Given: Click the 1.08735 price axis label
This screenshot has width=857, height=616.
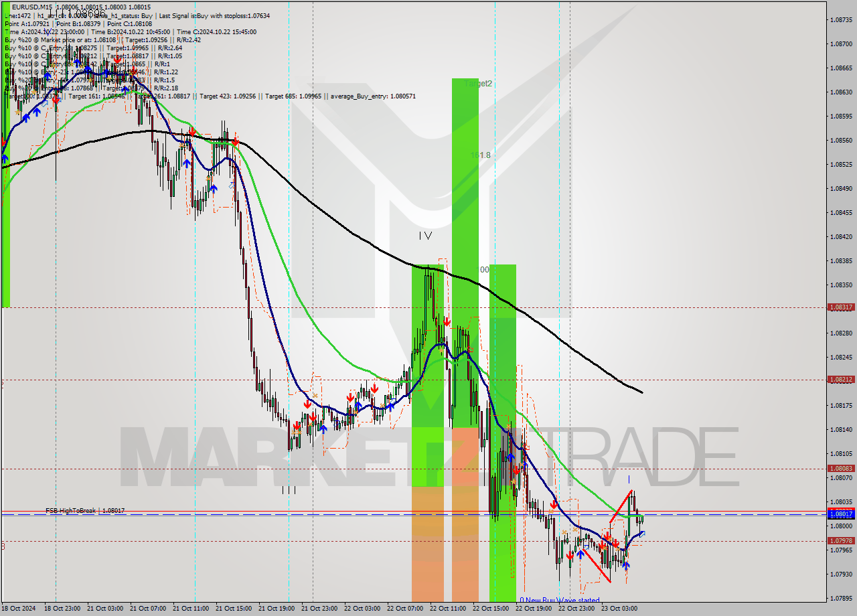Looking at the screenshot, I should click(841, 20).
